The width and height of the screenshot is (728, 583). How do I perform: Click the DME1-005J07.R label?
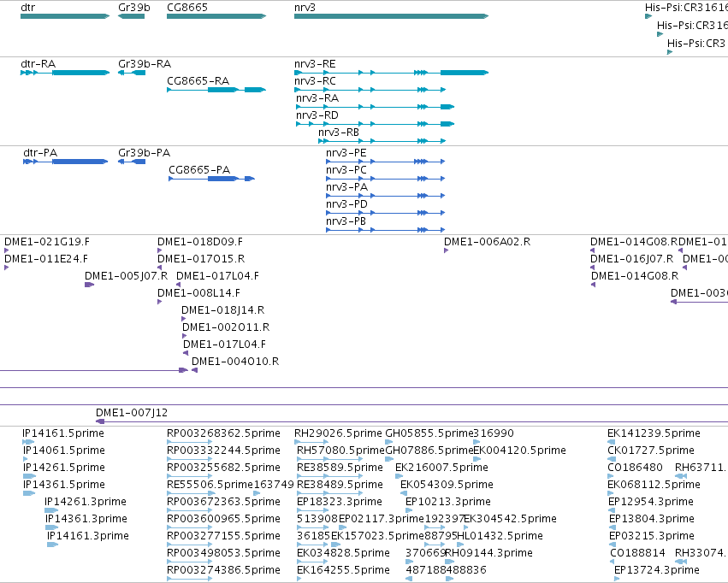point(127,276)
